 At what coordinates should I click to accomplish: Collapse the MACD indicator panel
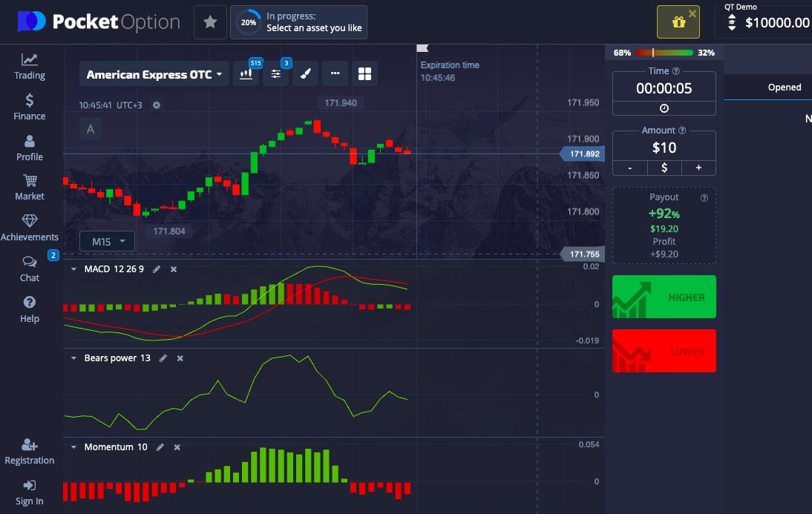click(x=73, y=269)
